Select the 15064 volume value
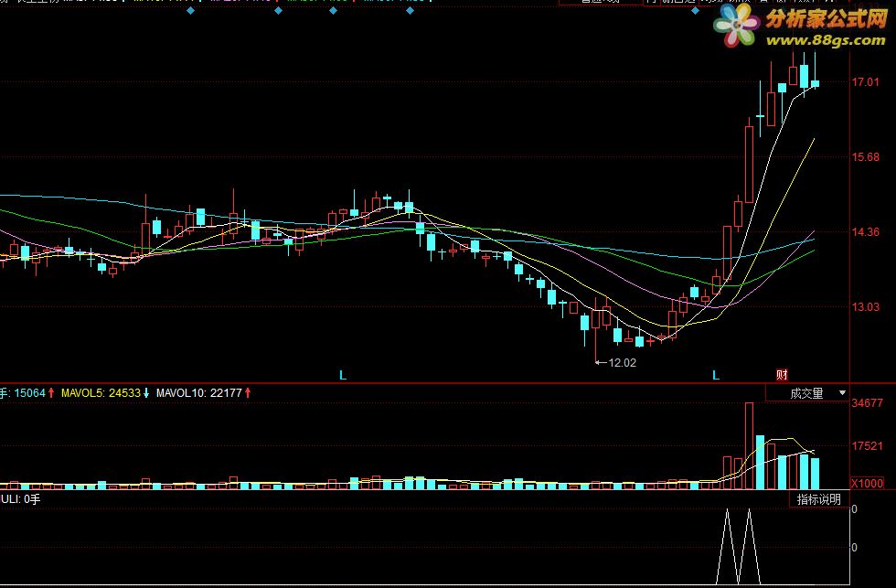The width and height of the screenshot is (896, 588). click(29, 393)
